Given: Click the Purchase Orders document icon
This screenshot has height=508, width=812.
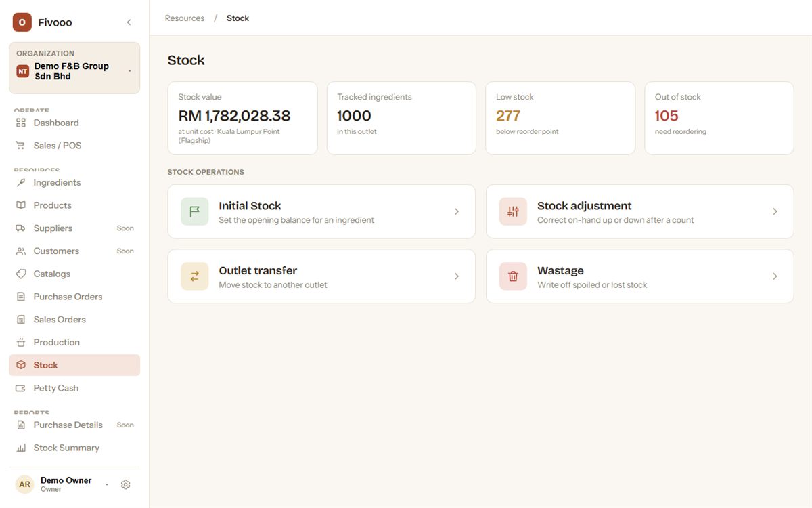Looking at the screenshot, I should pyautogui.click(x=21, y=297).
